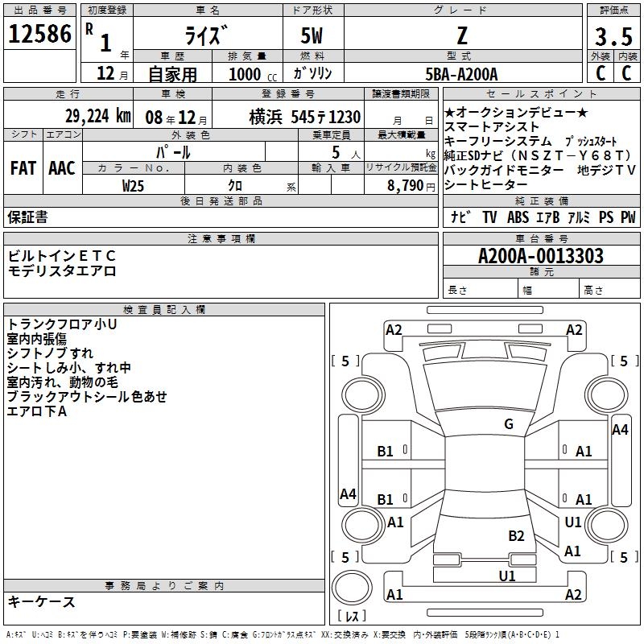
Task: Click the recycle deposit 8,790円
Action: (x=411, y=186)
